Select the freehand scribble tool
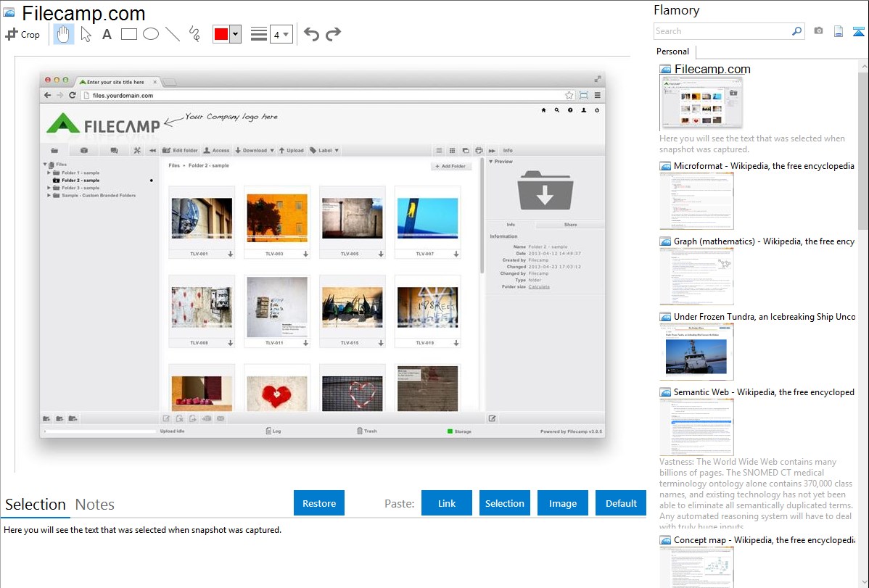This screenshot has height=588, width=869. click(x=194, y=34)
